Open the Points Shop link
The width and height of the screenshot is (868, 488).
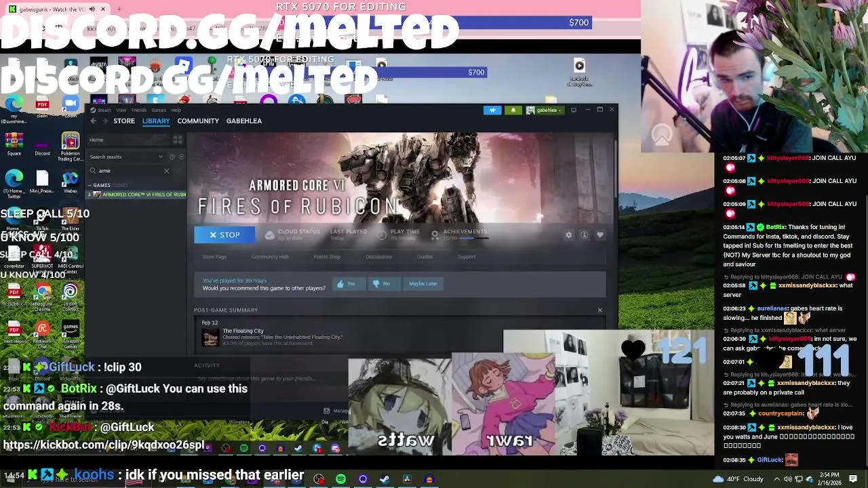(327, 257)
